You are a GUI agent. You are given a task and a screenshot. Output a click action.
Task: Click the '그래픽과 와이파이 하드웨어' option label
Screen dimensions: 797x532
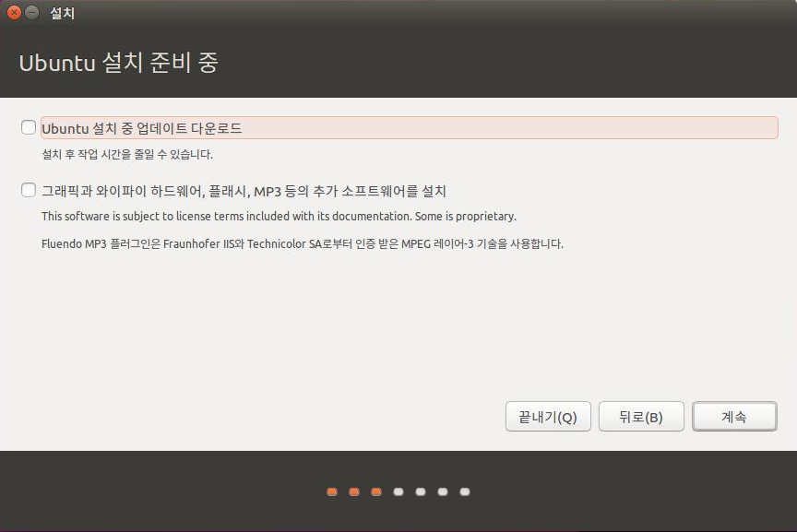pos(244,191)
